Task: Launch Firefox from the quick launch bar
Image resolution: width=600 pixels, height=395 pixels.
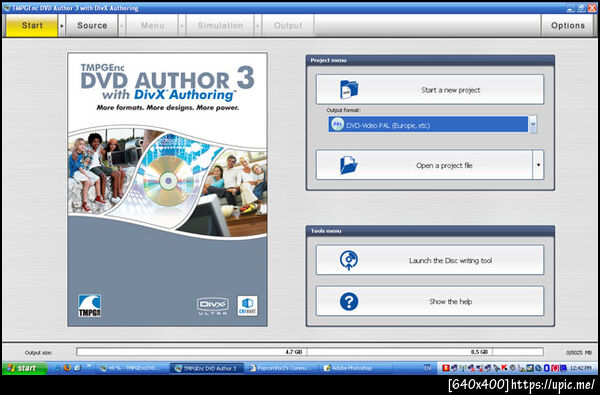Action: tap(67, 368)
